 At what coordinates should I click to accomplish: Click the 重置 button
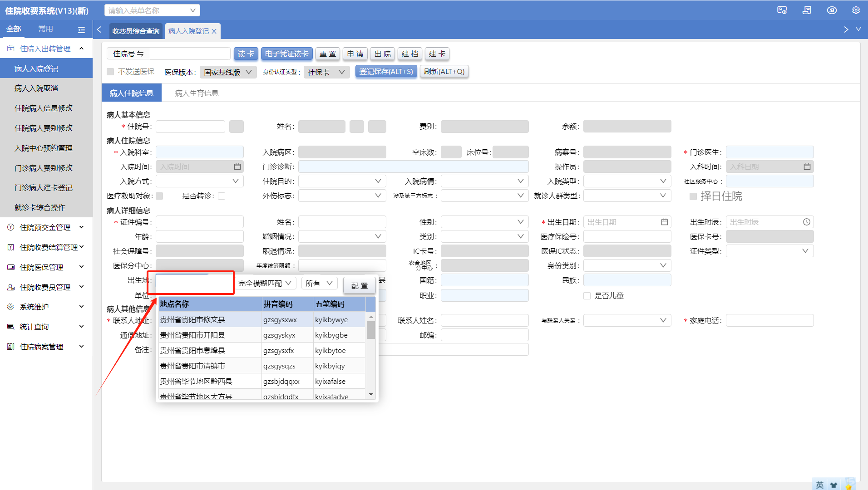328,54
